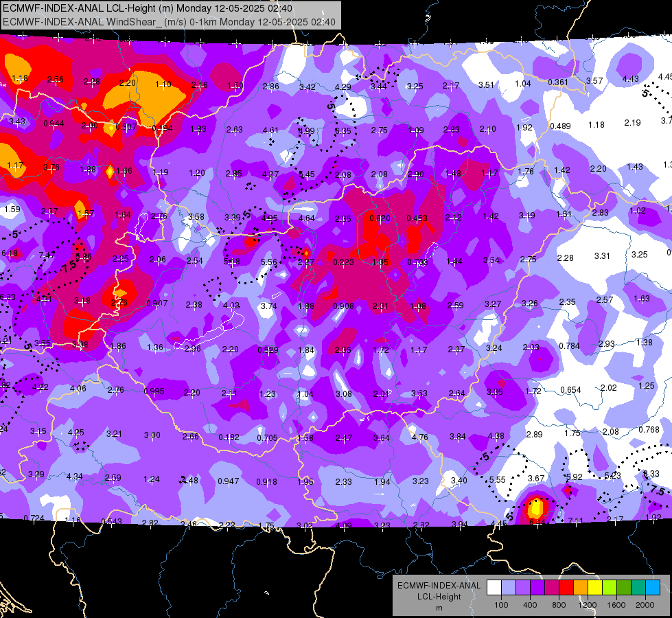Click the wind shear value 0.529

coord(268,350)
